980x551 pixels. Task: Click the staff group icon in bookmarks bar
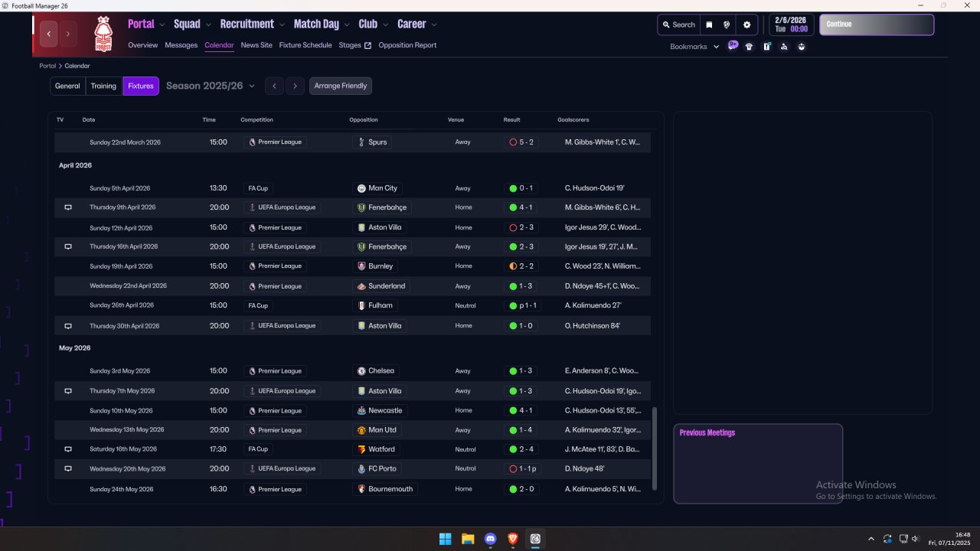pyautogui.click(x=802, y=47)
